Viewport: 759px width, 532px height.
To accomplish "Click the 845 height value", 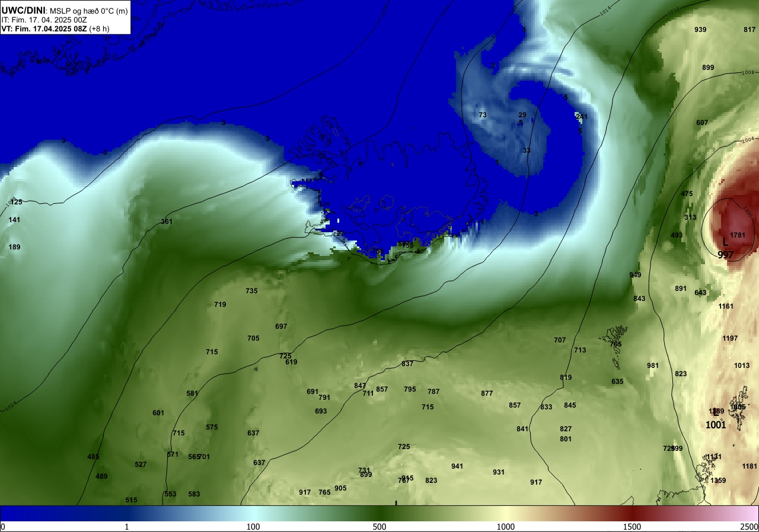I will pyautogui.click(x=570, y=405).
